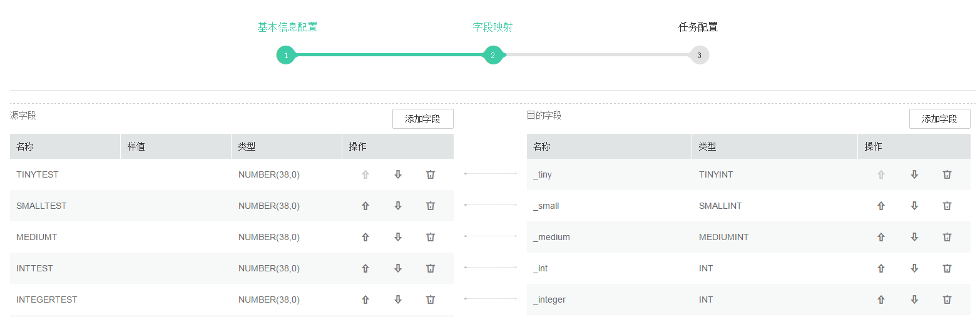
Task: Click mapping line between INTTEST and _int
Action: (x=491, y=268)
